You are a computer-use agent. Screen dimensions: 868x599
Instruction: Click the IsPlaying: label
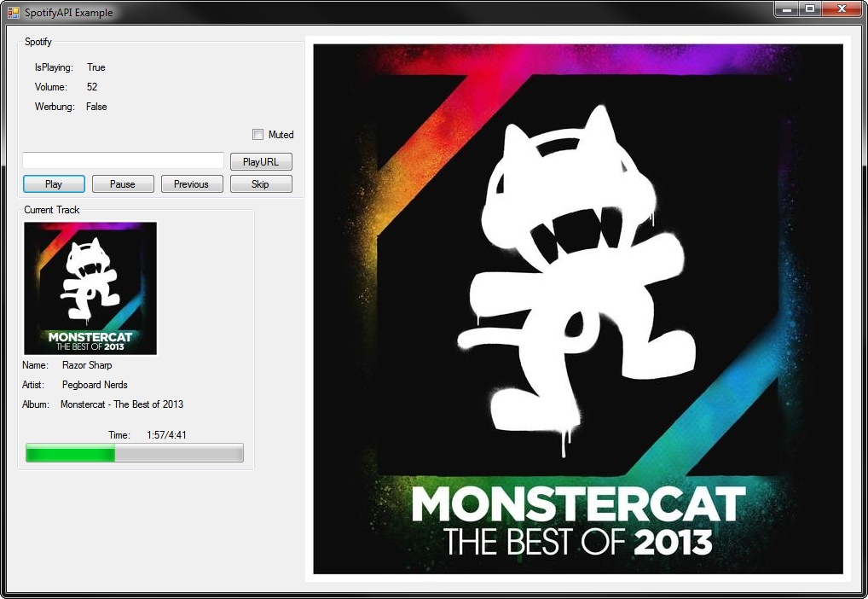[x=54, y=67]
